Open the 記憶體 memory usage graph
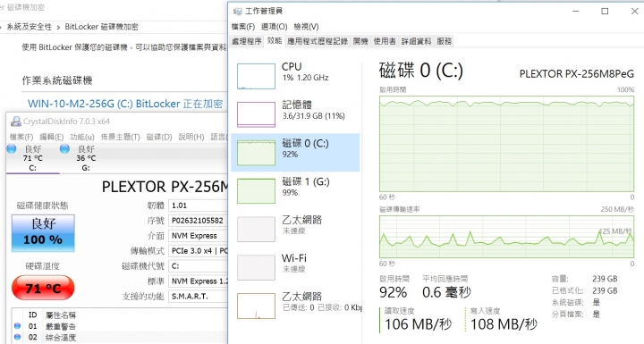The image size is (644, 344). point(256,114)
